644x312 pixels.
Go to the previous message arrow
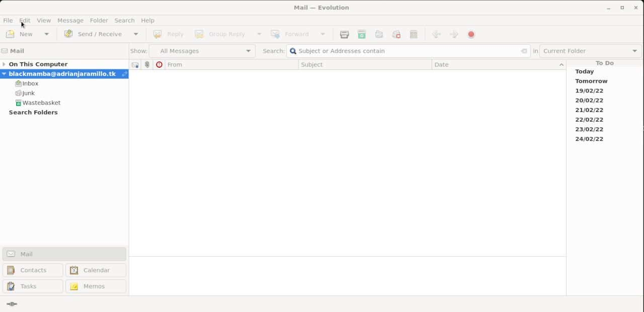436,34
